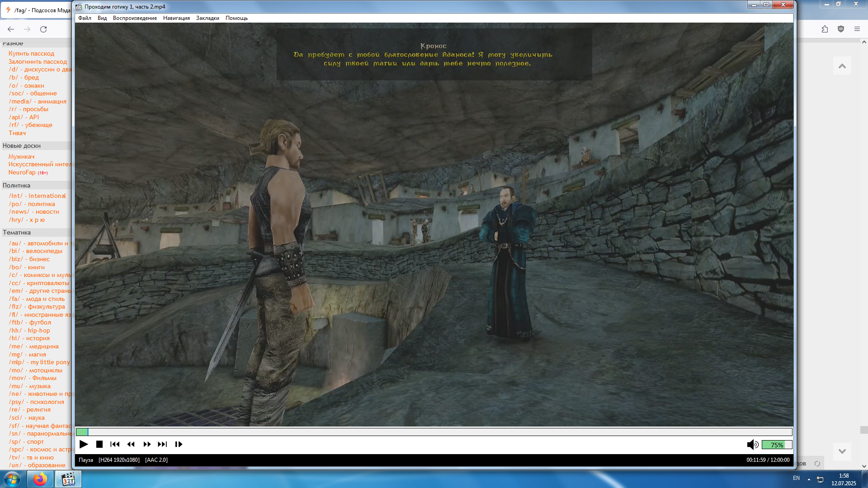Open the /mlp/ - my little pony board
The height and width of the screenshot is (488, 868).
pyautogui.click(x=39, y=362)
